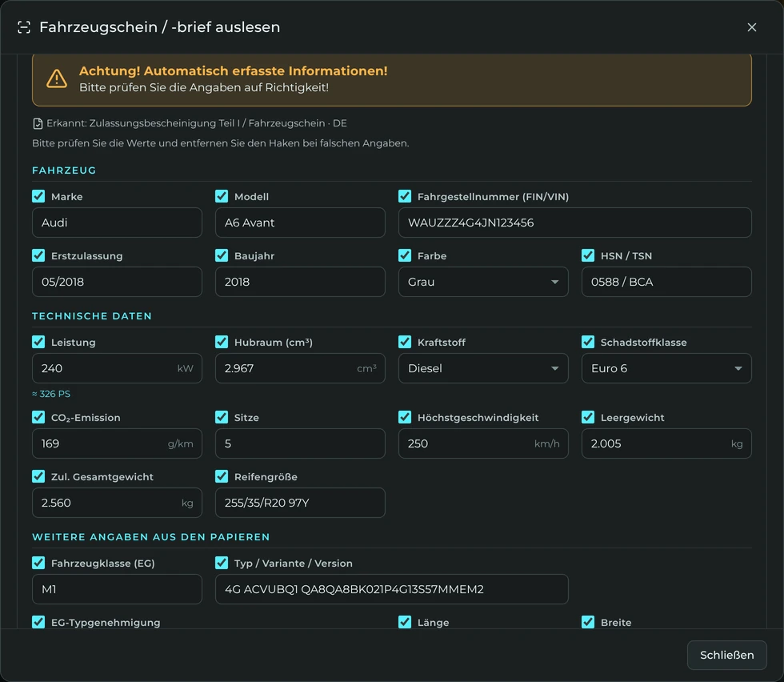Edit the Leistung field showing 240 kW
Image resolution: width=784 pixels, height=682 pixels.
tap(117, 368)
